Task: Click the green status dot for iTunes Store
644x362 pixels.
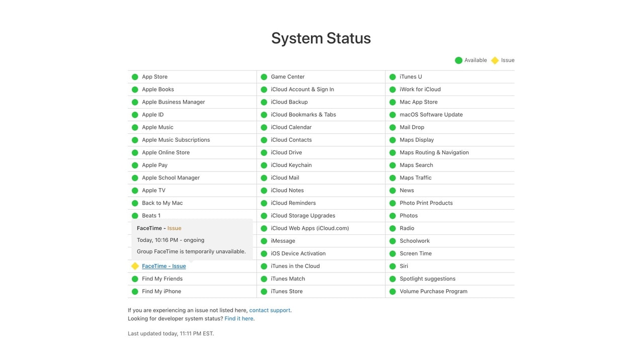Action: click(264, 291)
